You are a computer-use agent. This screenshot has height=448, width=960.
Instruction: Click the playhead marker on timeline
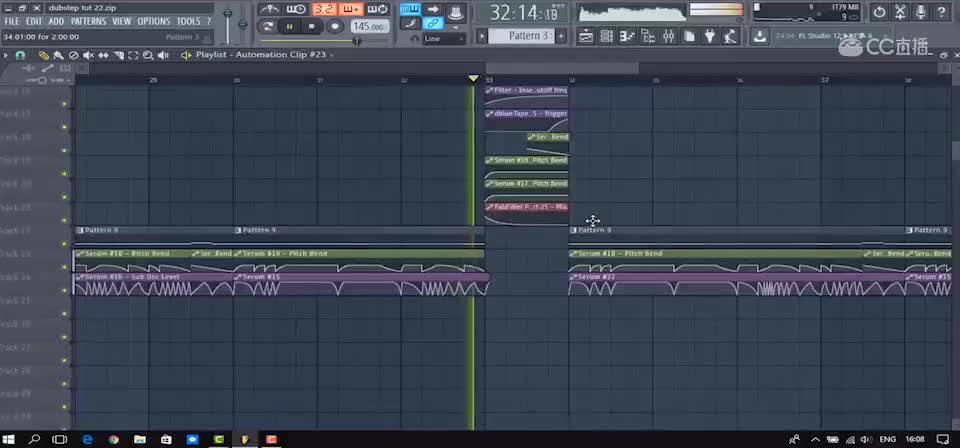tap(473, 78)
